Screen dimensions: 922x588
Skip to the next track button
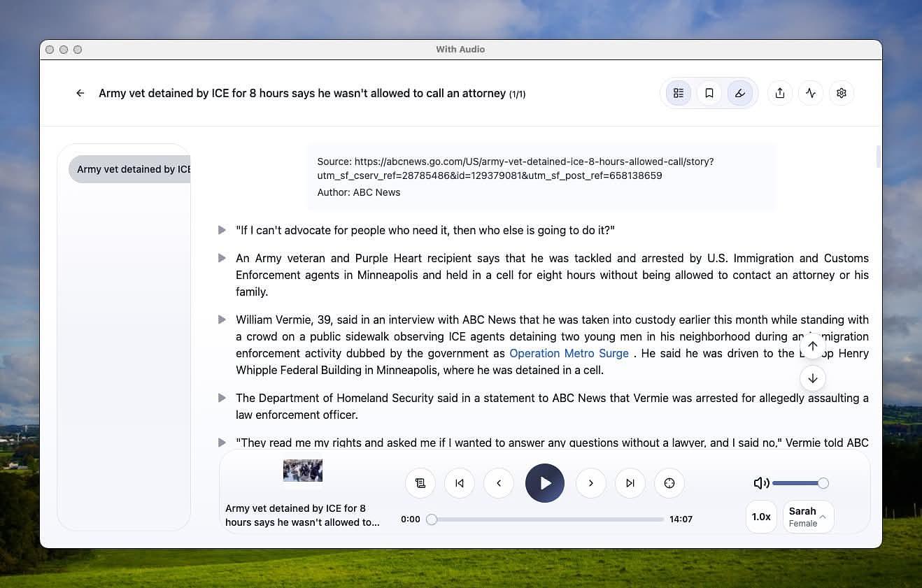coord(630,483)
